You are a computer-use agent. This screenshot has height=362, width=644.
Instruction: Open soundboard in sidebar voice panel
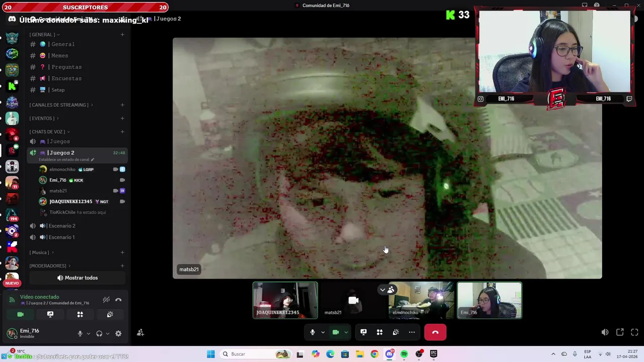click(110, 314)
